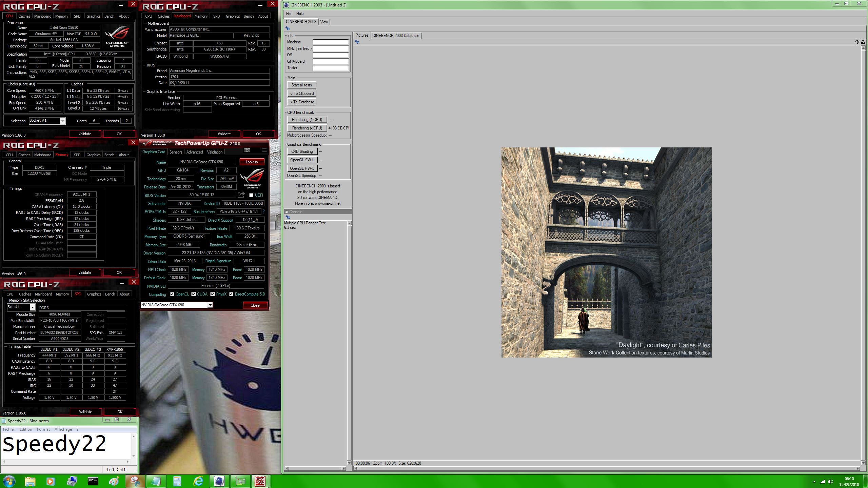868x488 pixels.
Task: Run Rendering (1 CPU) benchmark
Action: [x=307, y=120]
